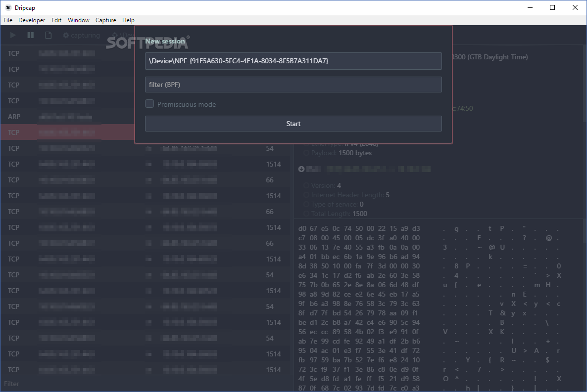Click hex row starting "9f b6 a3 98"

(x=359, y=304)
